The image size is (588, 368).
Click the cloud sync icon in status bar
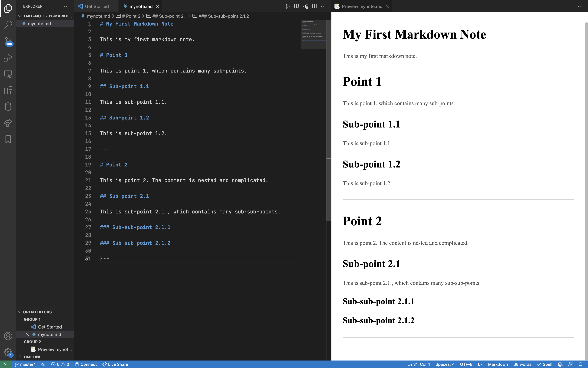click(43, 364)
